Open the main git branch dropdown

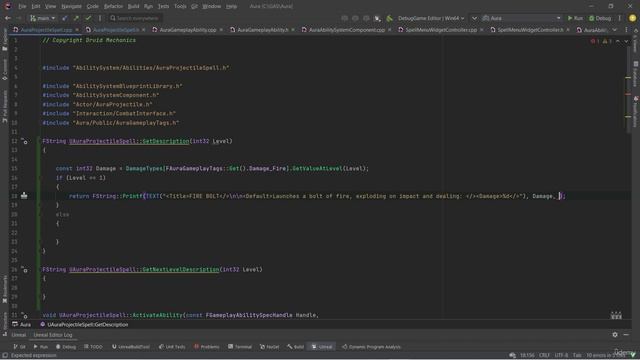42,18
